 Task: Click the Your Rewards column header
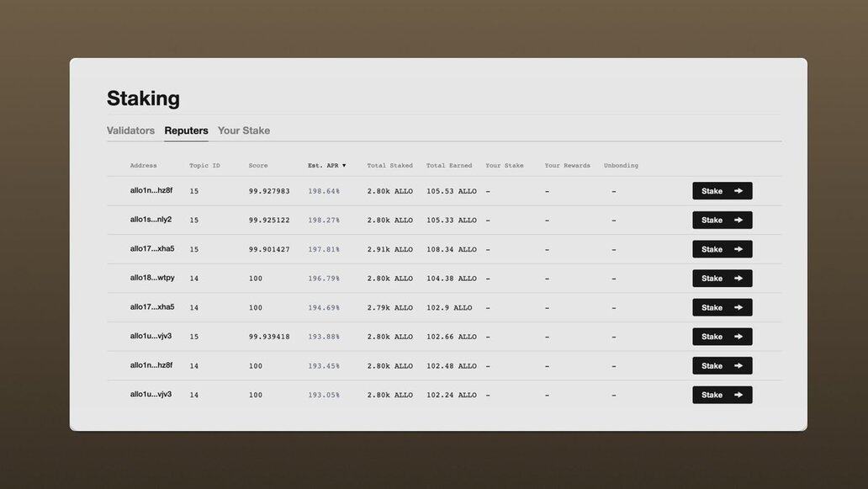pyautogui.click(x=567, y=166)
